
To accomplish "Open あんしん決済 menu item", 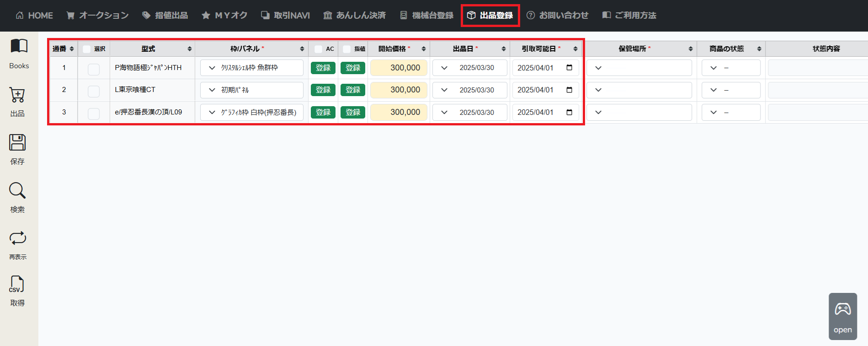I will point(355,16).
